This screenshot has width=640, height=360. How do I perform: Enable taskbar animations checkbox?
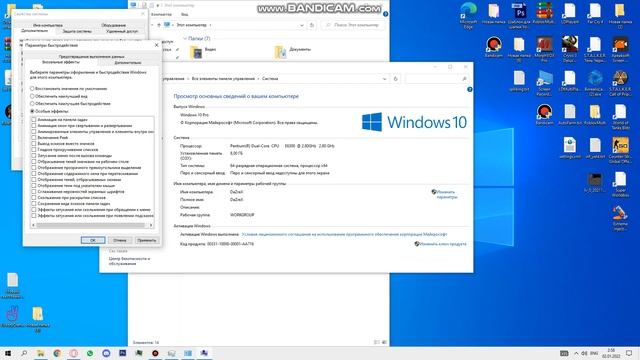coord(33,120)
